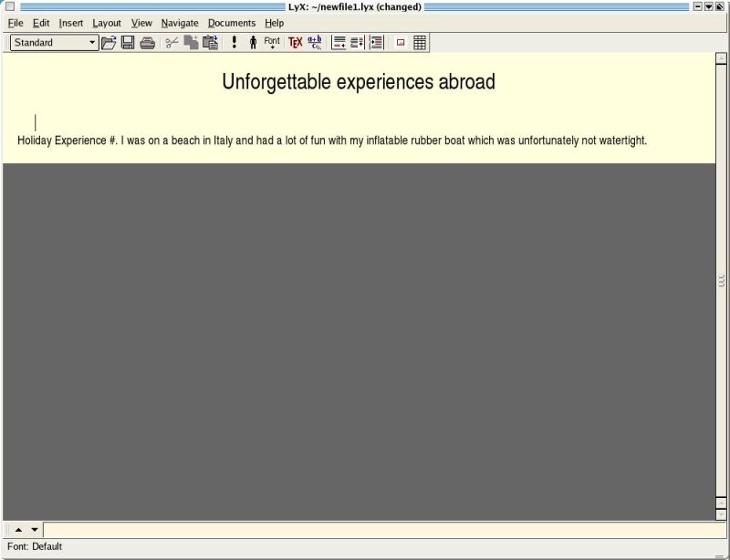Open the Layout menu

point(107,23)
